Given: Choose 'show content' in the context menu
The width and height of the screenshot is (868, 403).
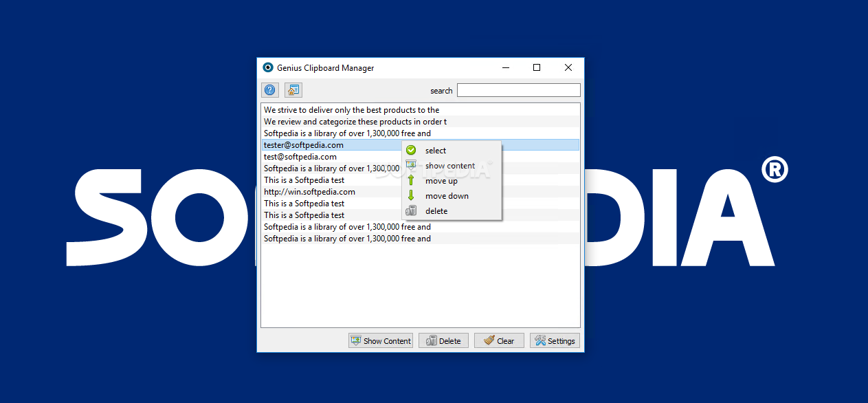Looking at the screenshot, I should [452, 166].
